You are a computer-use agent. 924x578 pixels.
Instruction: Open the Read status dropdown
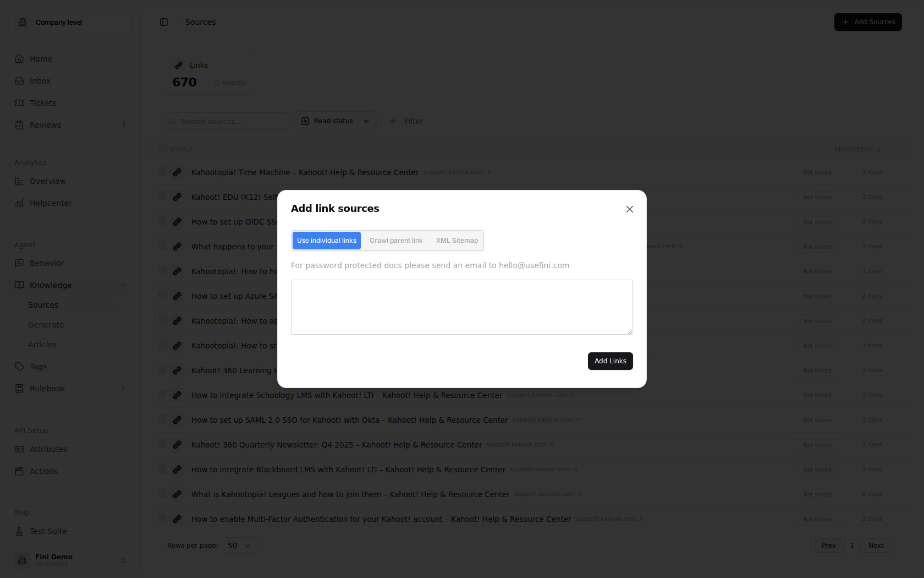(x=335, y=121)
